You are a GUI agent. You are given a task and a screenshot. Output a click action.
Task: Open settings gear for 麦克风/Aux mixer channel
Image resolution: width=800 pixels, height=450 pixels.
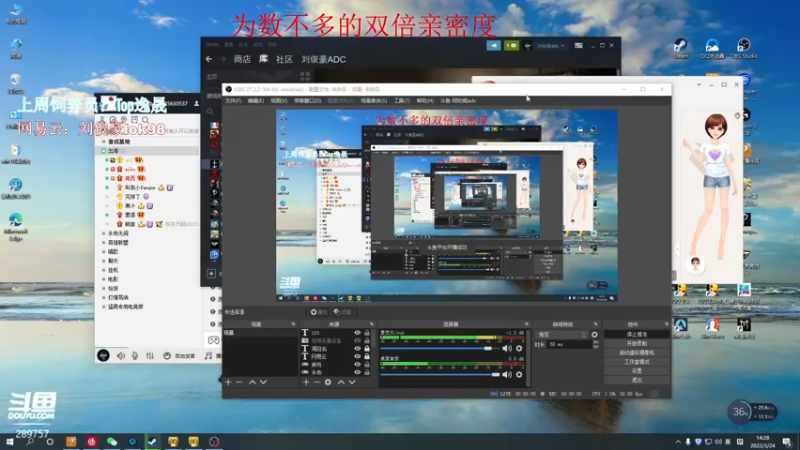coord(519,348)
